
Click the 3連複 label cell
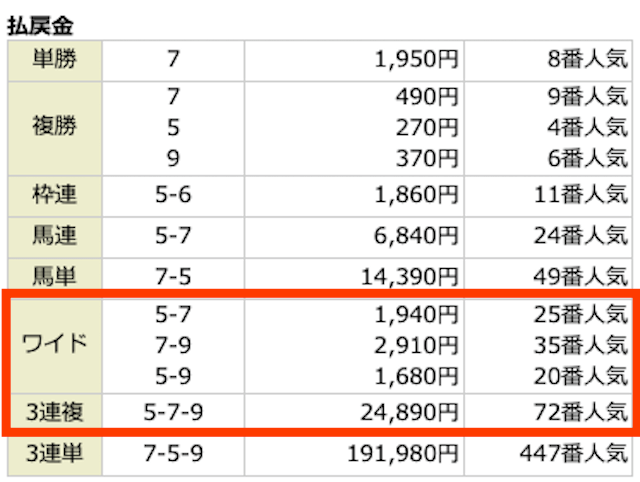[x=55, y=411]
